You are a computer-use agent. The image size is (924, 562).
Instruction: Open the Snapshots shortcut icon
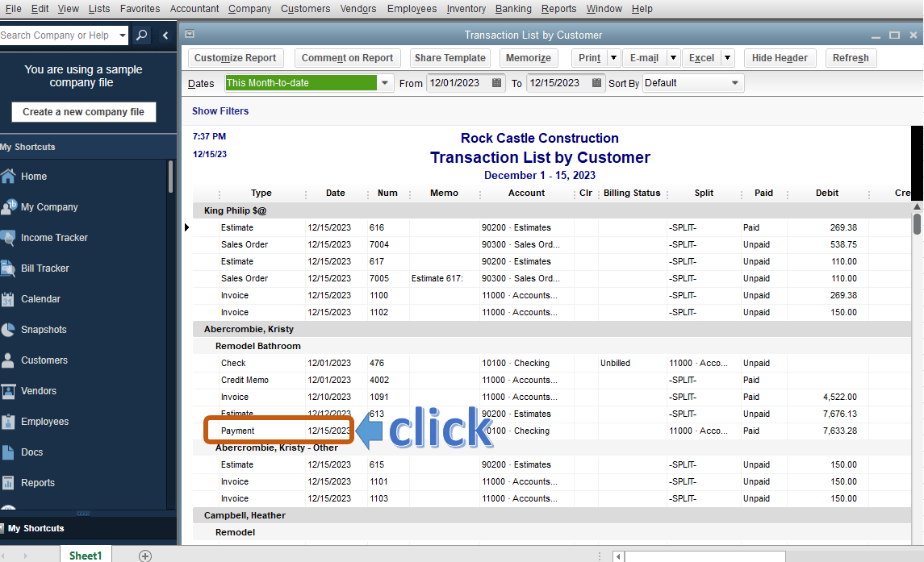(x=7, y=329)
